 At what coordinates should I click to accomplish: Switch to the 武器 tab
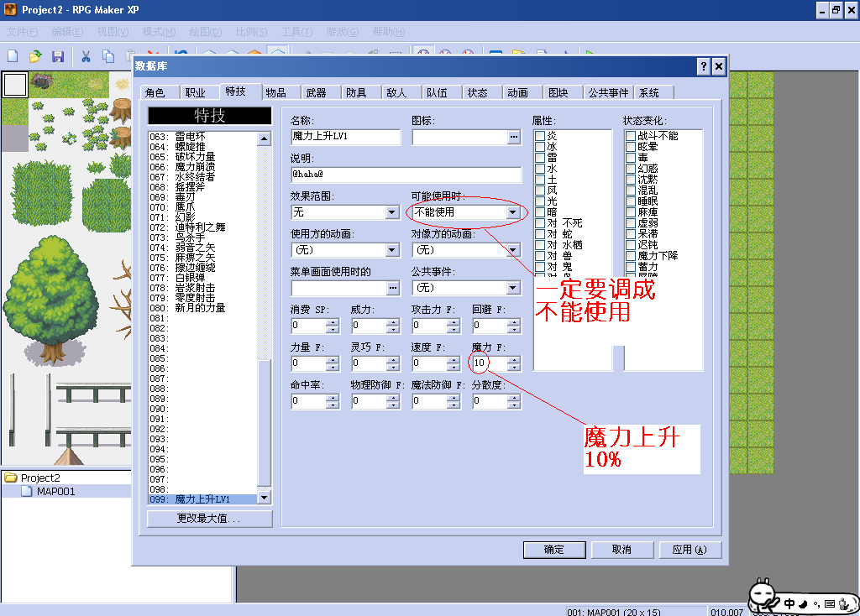tap(316, 92)
